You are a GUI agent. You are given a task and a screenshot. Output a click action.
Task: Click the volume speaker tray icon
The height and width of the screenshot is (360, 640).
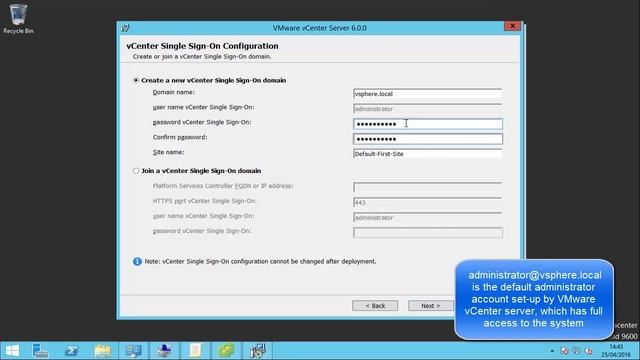(588, 351)
